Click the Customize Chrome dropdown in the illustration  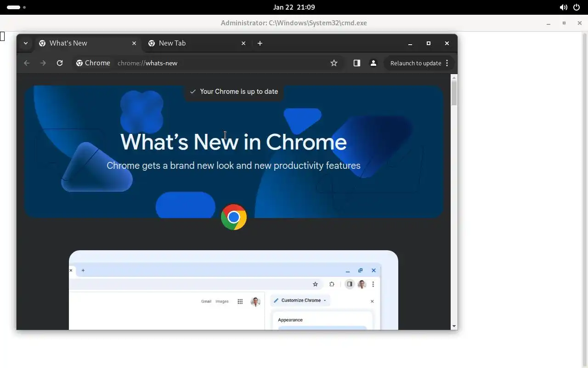pyautogui.click(x=300, y=300)
